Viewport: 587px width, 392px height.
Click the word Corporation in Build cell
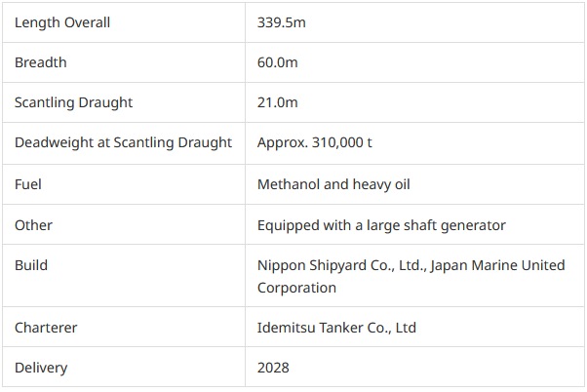tap(296, 288)
